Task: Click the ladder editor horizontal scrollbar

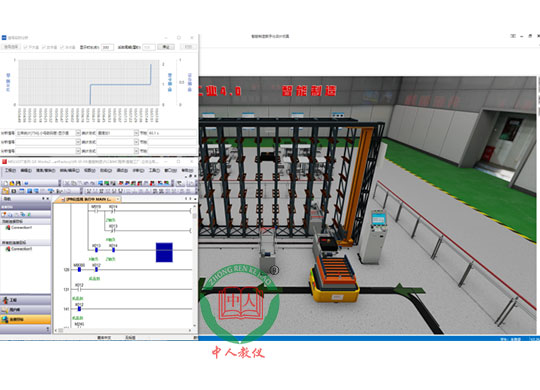Action: [x=124, y=330]
